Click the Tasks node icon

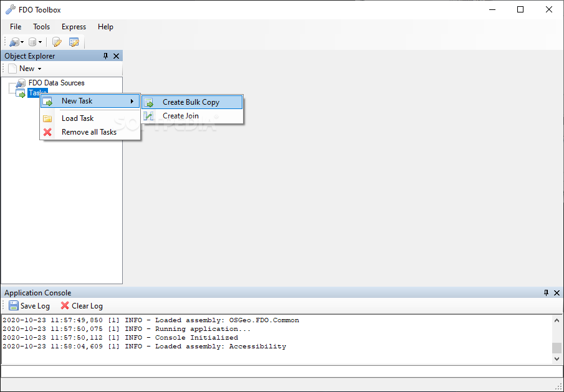pyautogui.click(x=21, y=93)
